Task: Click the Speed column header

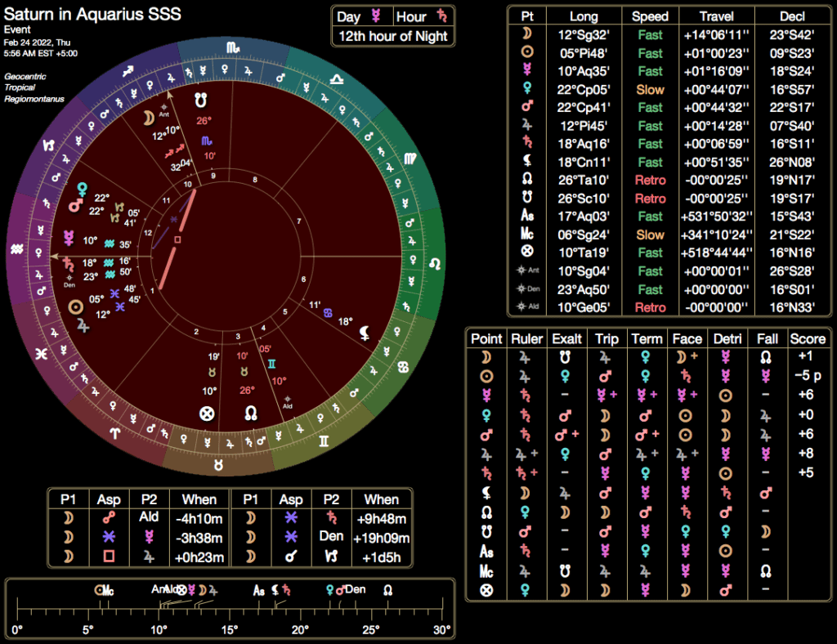Action: 650,16
